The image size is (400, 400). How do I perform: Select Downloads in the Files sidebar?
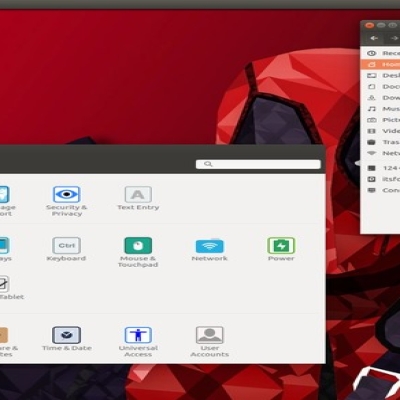point(380,98)
